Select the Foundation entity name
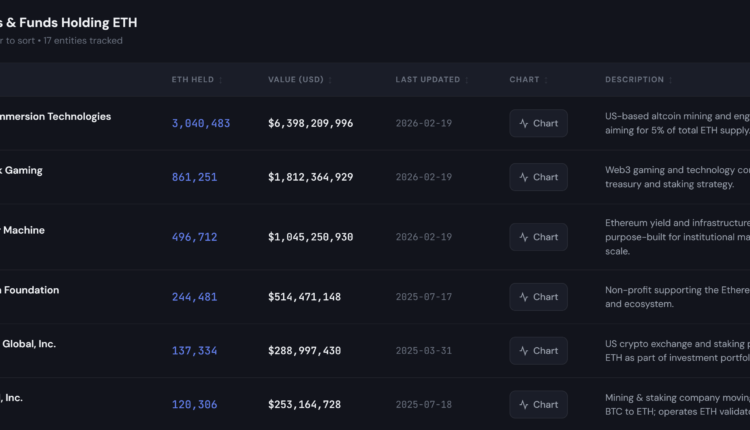This screenshot has height=430, width=750. [x=30, y=290]
